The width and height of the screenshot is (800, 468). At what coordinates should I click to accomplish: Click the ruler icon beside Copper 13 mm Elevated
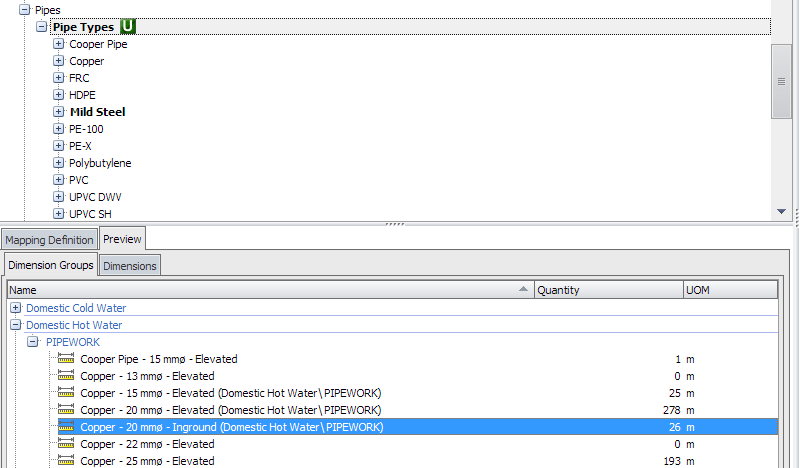click(x=67, y=376)
